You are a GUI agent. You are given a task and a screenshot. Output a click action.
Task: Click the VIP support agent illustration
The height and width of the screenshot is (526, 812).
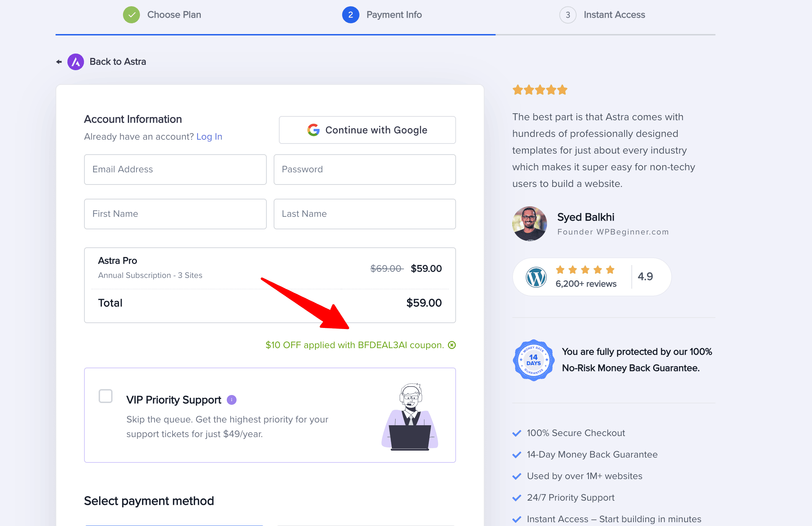point(410,417)
